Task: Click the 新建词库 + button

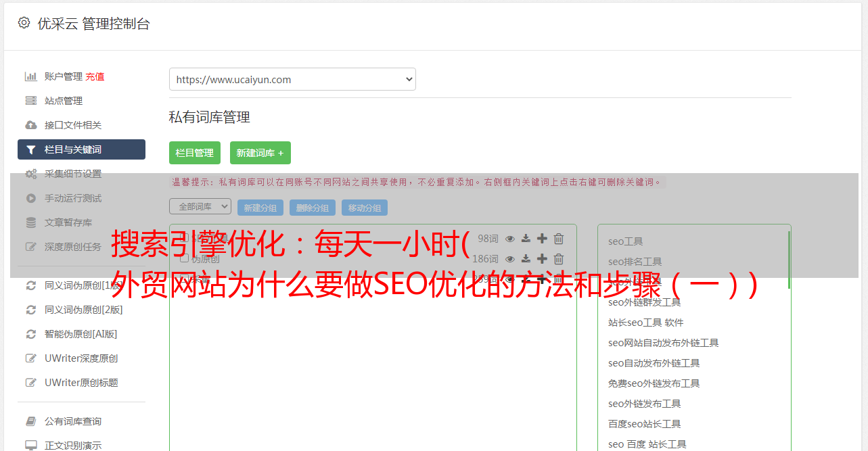Action: click(260, 153)
